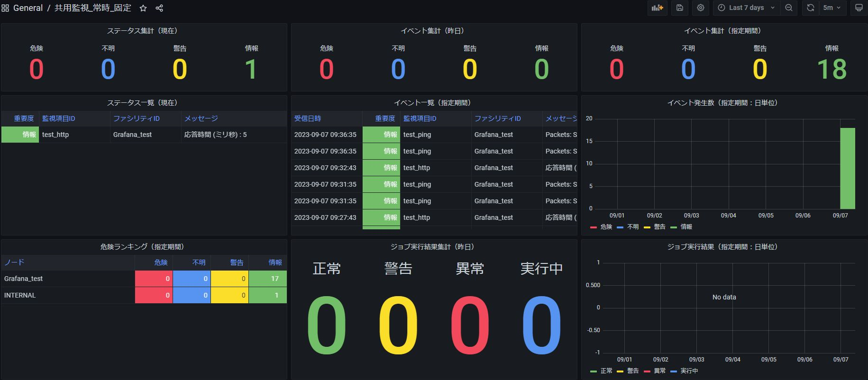Open dashboard settings gear

coord(701,8)
